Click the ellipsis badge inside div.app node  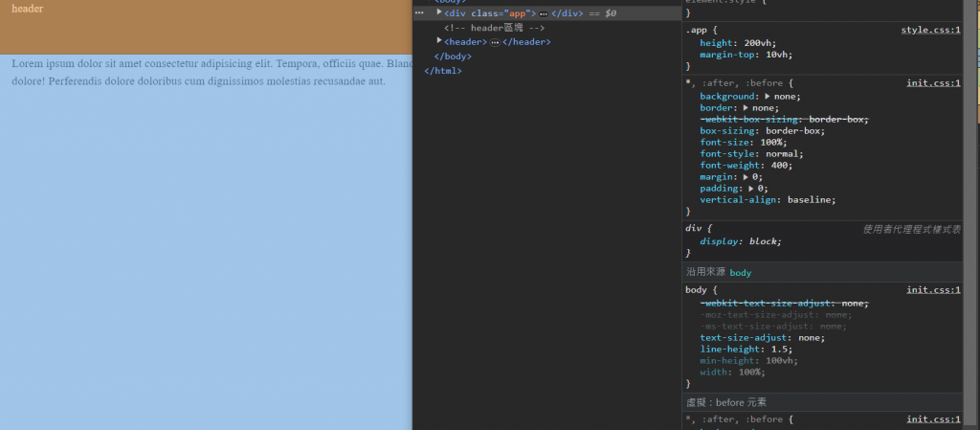pyautogui.click(x=544, y=13)
